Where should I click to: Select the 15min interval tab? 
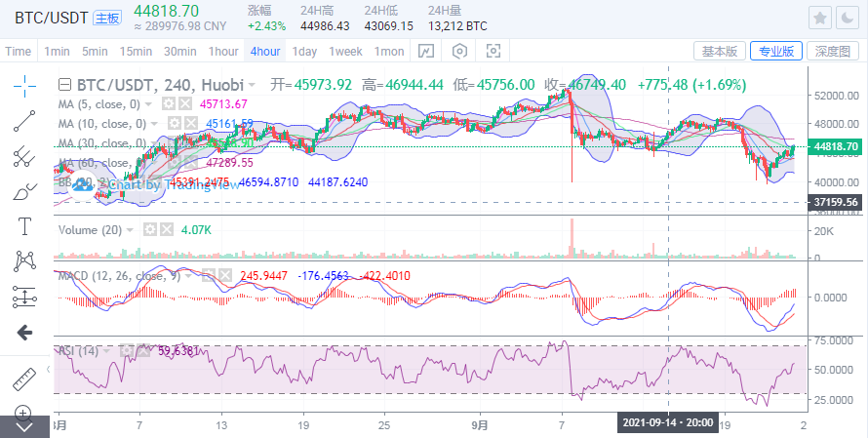tap(136, 51)
